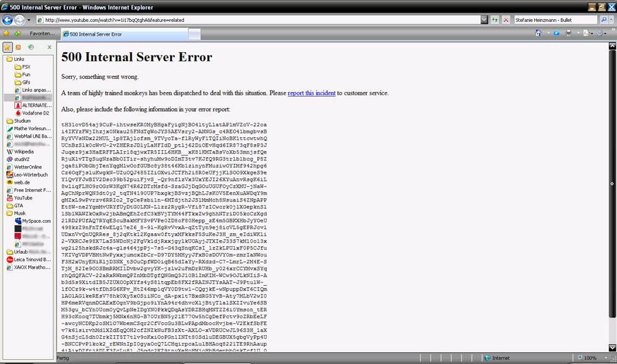Screen dimensions: 617x364
Task: Open a new blank tab
Action: pyautogui.click(x=194, y=34)
